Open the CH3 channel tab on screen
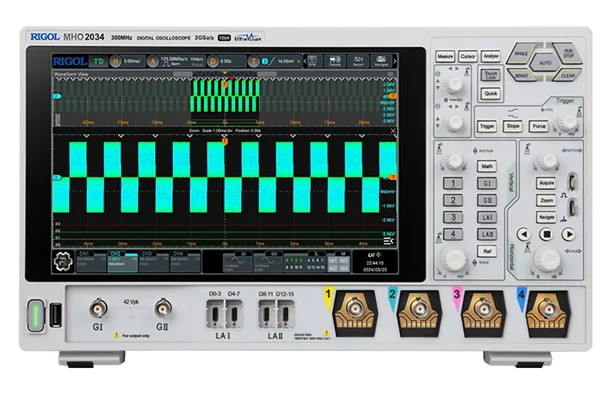 click(154, 262)
